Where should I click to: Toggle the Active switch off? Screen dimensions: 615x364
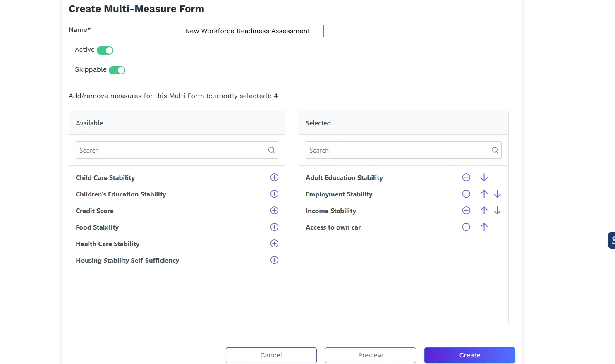[105, 50]
